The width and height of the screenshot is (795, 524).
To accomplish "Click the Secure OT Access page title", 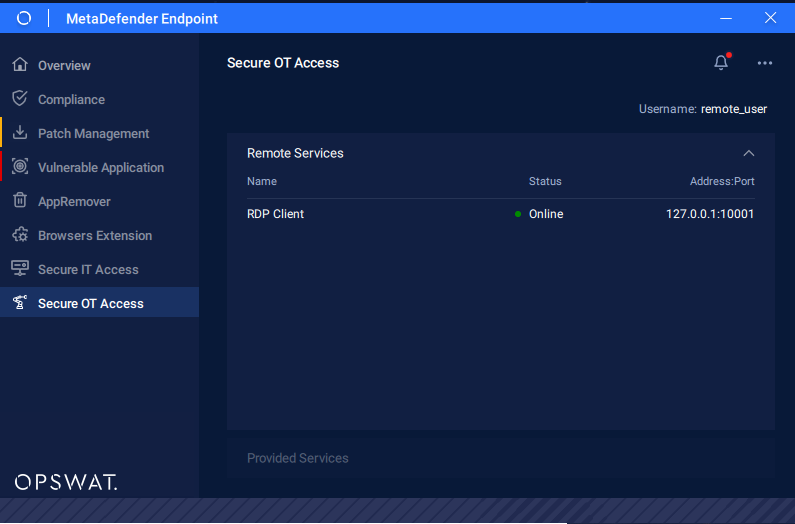I will coord(283,63).
